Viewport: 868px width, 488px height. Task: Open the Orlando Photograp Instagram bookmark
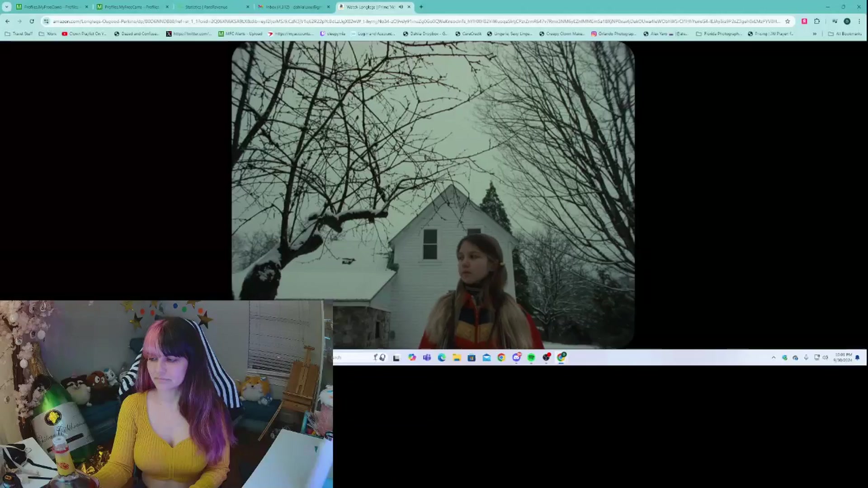pos(613,34)
